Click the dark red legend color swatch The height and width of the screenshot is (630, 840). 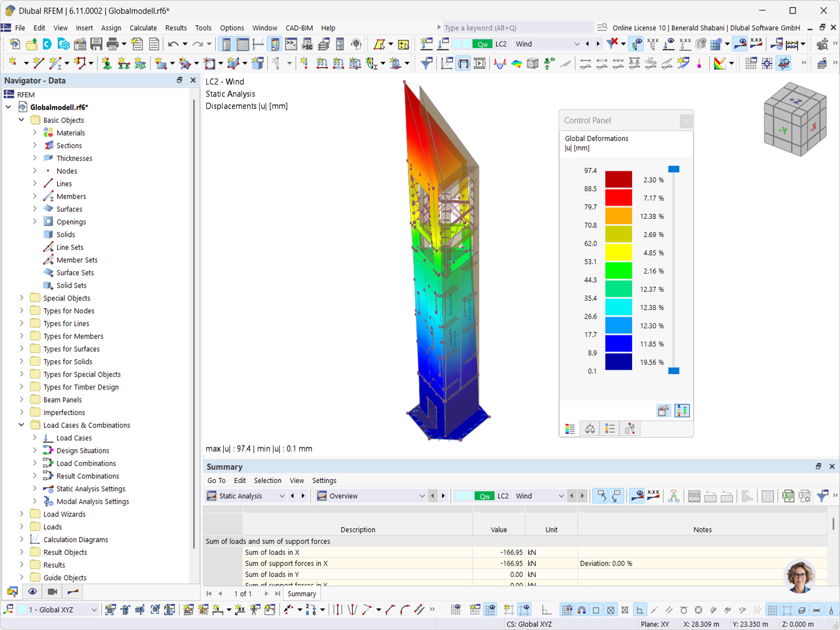[618, 180]
